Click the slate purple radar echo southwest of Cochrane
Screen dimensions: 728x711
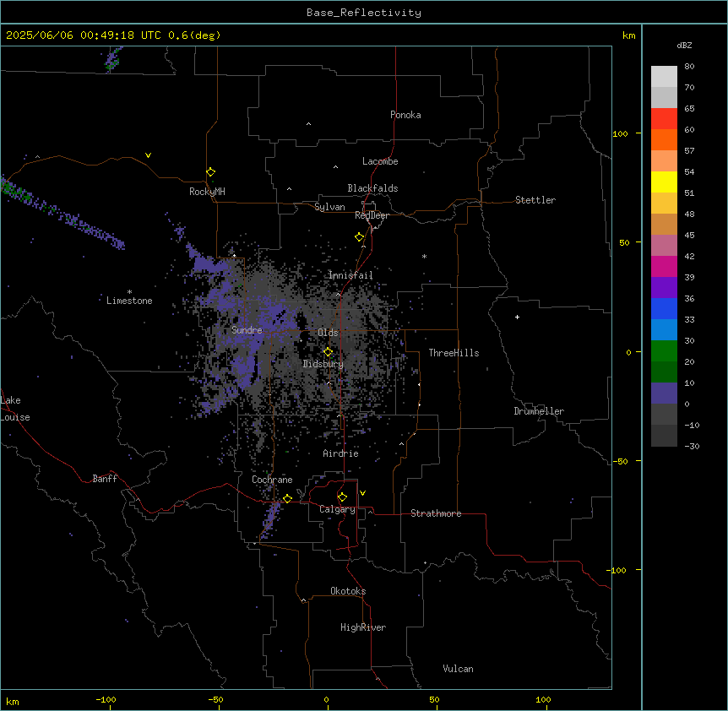[x=271, y=518]
